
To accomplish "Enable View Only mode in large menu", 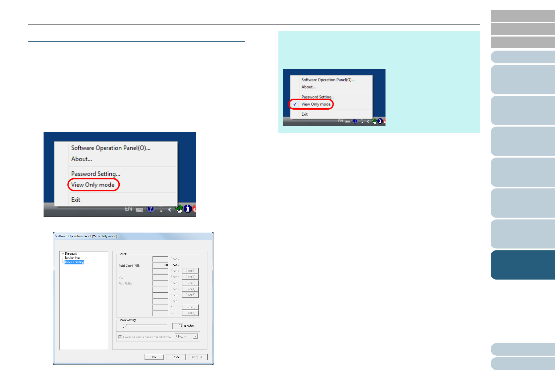I will click(x=93, y=185).
